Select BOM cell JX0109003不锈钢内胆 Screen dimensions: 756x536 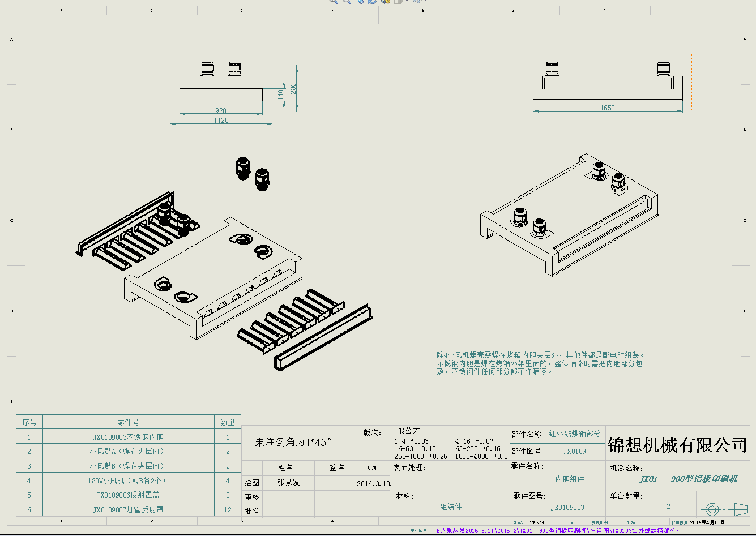click(x=129, y=437)
